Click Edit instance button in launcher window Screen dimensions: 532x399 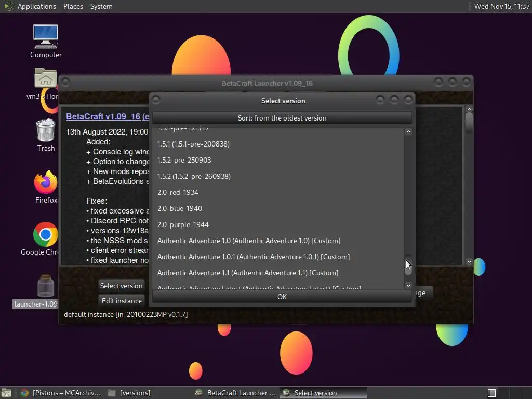coord(122,301)
